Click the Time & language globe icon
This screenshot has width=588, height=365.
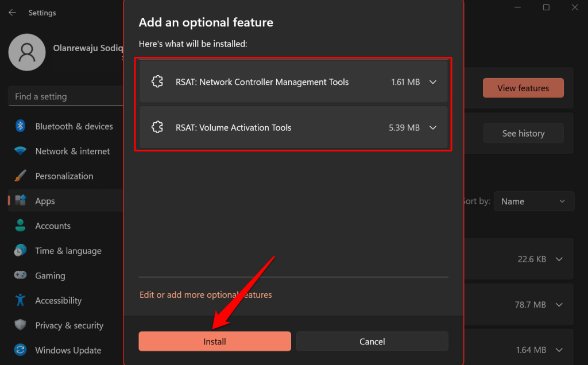[x=21, y=251]
